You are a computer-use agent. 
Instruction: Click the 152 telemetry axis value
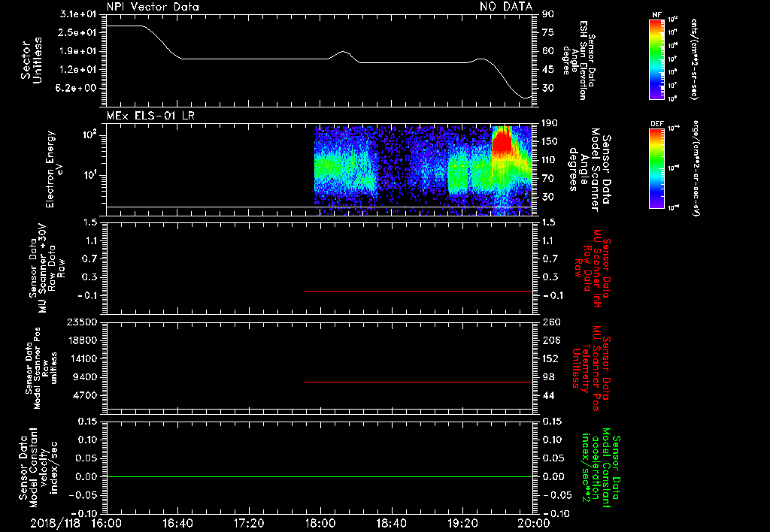point(551,358)
